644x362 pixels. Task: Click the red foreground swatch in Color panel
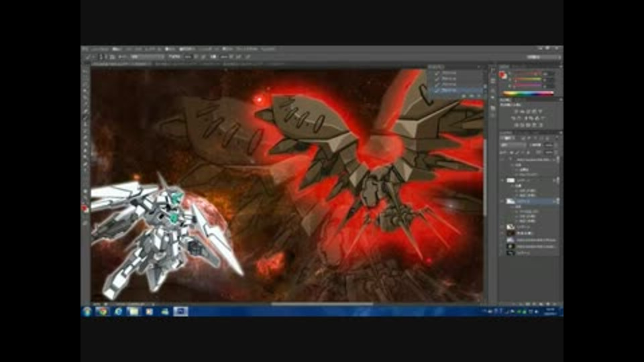click(502, 74)
